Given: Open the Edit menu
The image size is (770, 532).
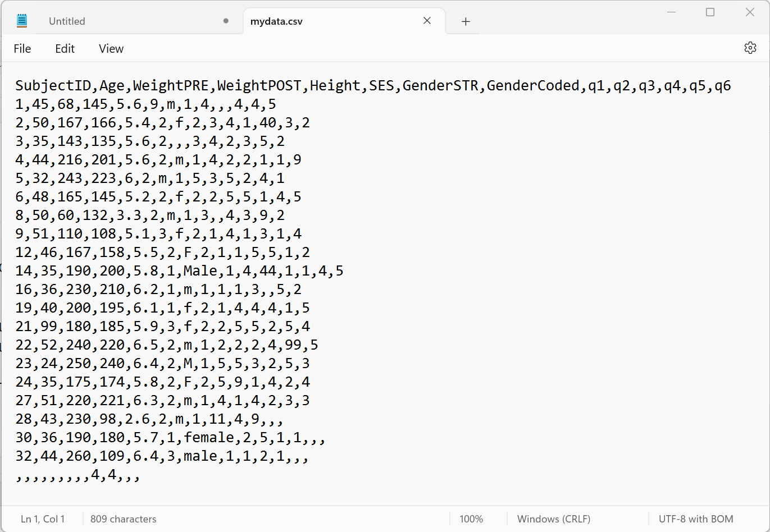Looking at the screenshot, I should (65, 49).
